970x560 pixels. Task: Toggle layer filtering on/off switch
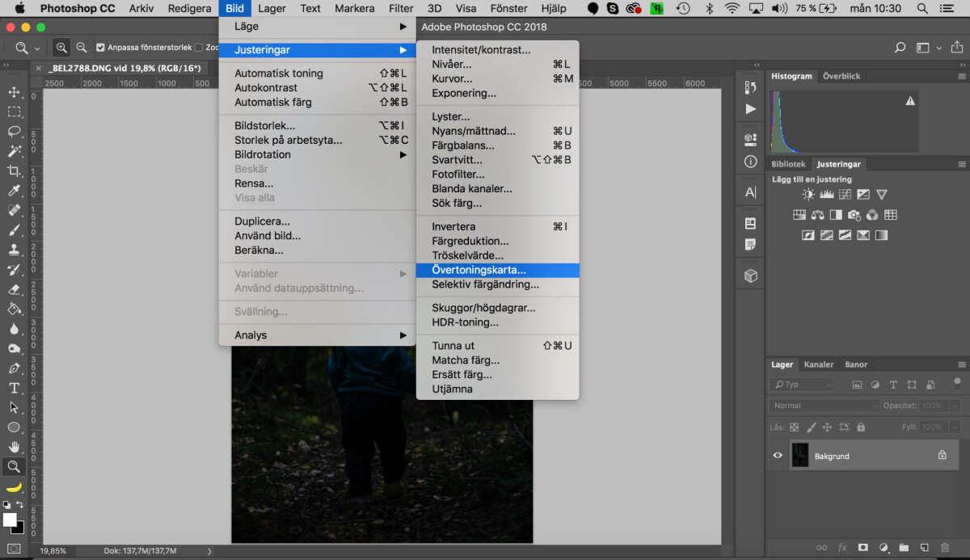tap(957, 383)
